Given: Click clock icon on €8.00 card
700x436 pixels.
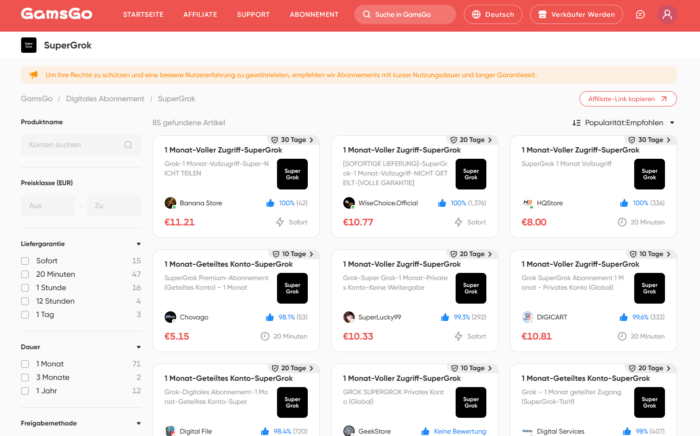Looking at the screenshot, I should 622,222.
